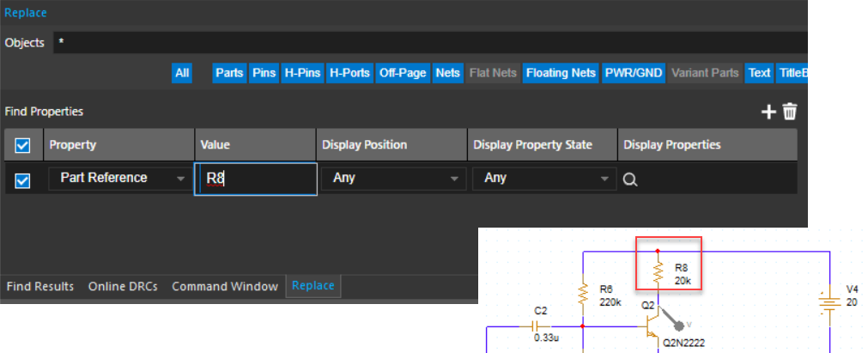
Task: Select the R8 resistor symbol in schematic
Action: pos(658,273)
